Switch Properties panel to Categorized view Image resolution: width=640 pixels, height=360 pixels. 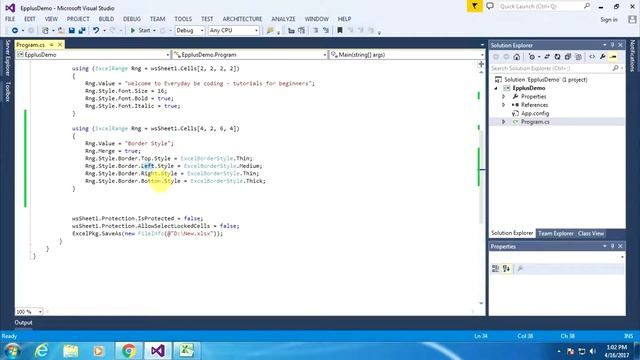(495, 269)
